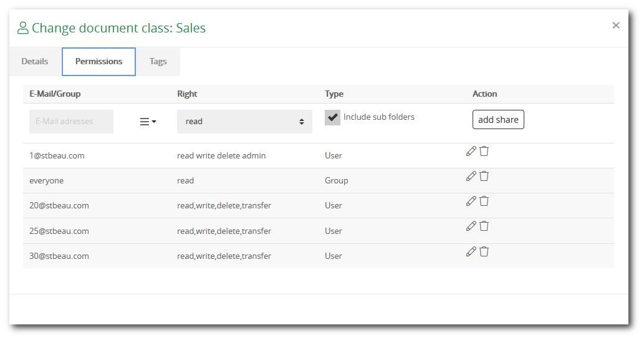Delete the everyone group share
Image resolution: width=644 pixels, height=340 pixels.
point(484,176)
